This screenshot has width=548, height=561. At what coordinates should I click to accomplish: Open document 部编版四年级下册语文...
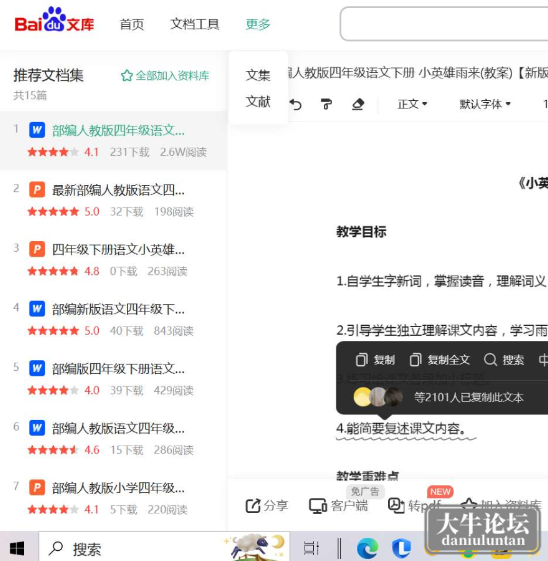(x=118, y=369)
